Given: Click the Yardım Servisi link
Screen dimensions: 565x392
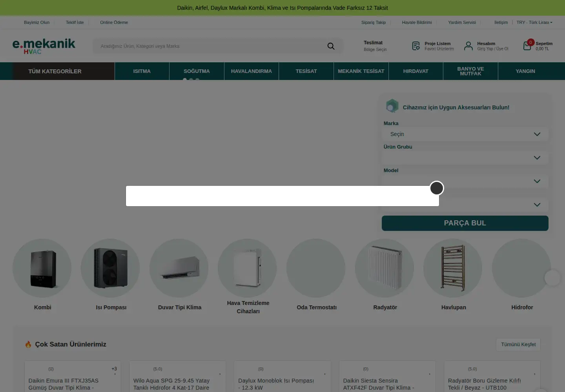Looking at the screenshot, I should [462, 22].
